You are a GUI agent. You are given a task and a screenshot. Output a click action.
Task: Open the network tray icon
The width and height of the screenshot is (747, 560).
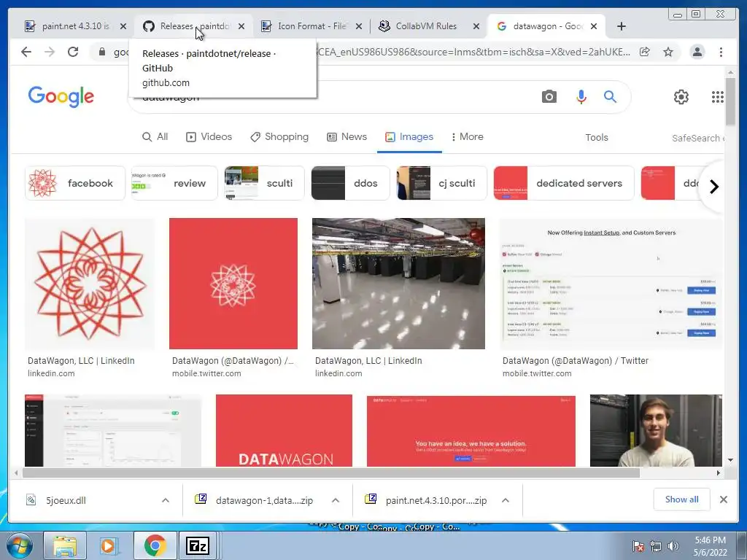(656, 546)
